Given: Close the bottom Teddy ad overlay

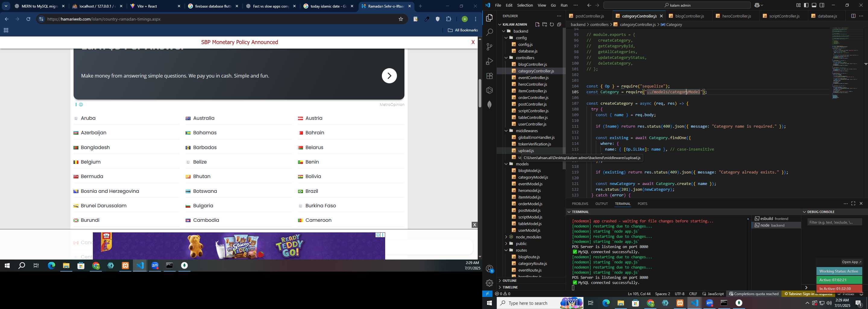Looking at the screenshot, I should 474,225.
